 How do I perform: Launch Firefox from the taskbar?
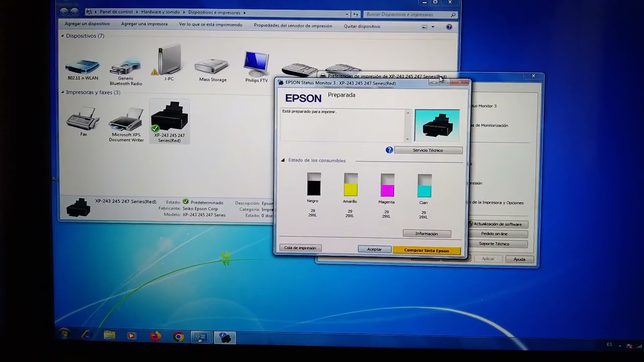pos(155,336)
